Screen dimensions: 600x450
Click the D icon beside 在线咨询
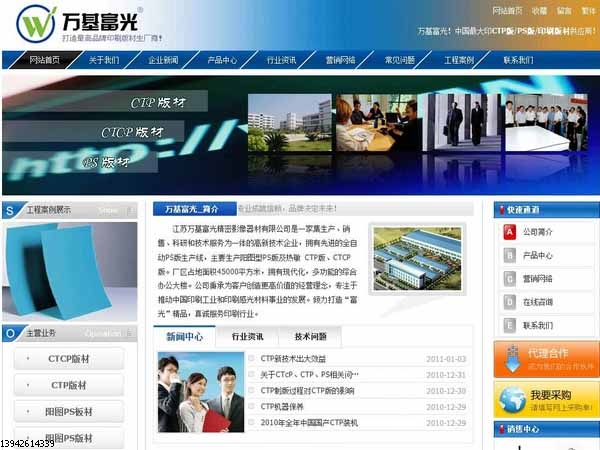point(509,302)
